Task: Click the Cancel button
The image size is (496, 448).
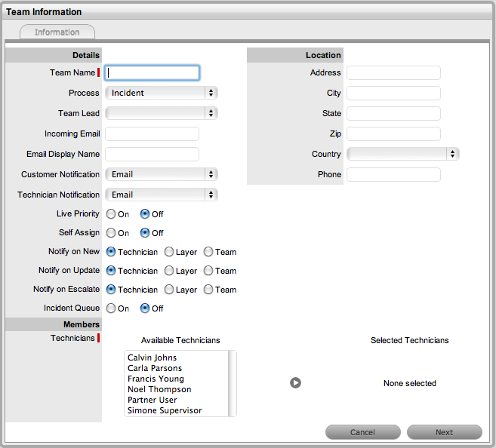Action: [363, 432]
